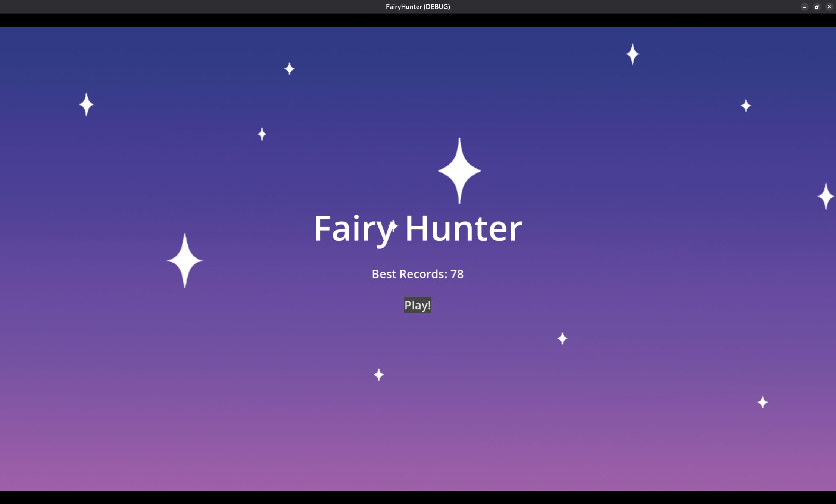
Task: Click the star in the bottom-right area
Action: (x=762, y=402)
